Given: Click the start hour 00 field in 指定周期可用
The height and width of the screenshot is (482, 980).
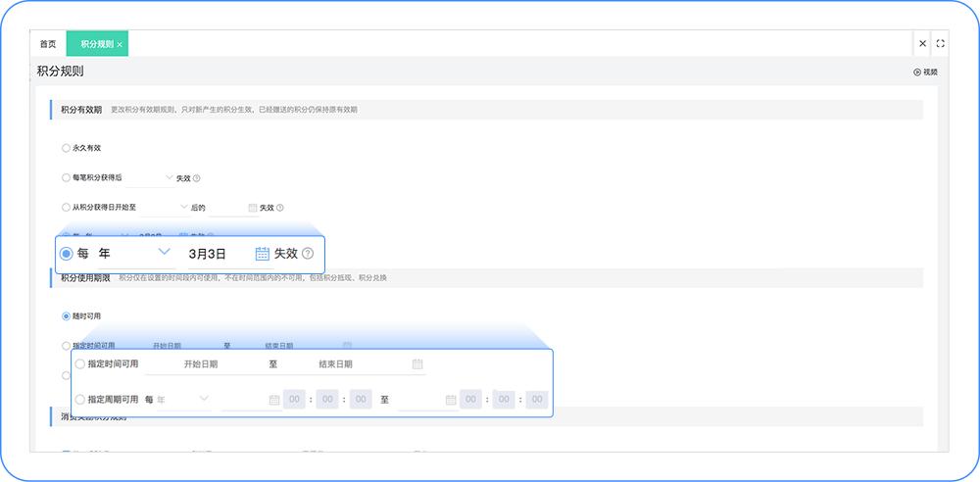Looking at the screenshot, I should tap(294, 400).
